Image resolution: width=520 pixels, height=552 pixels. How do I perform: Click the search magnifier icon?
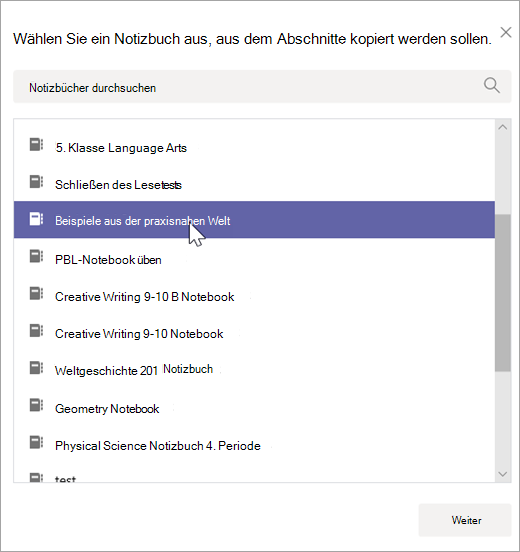(x=491, y=86)
